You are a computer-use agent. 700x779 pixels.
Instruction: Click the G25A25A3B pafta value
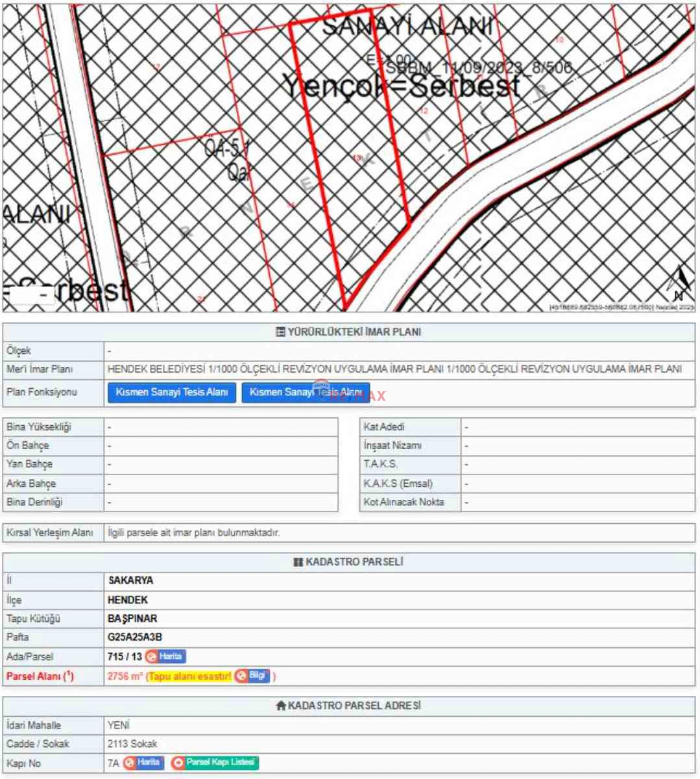(135, 637)
